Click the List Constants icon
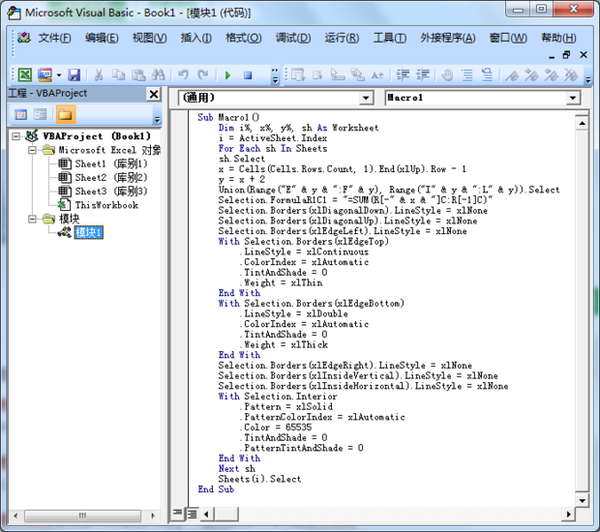 pos(318,75)
